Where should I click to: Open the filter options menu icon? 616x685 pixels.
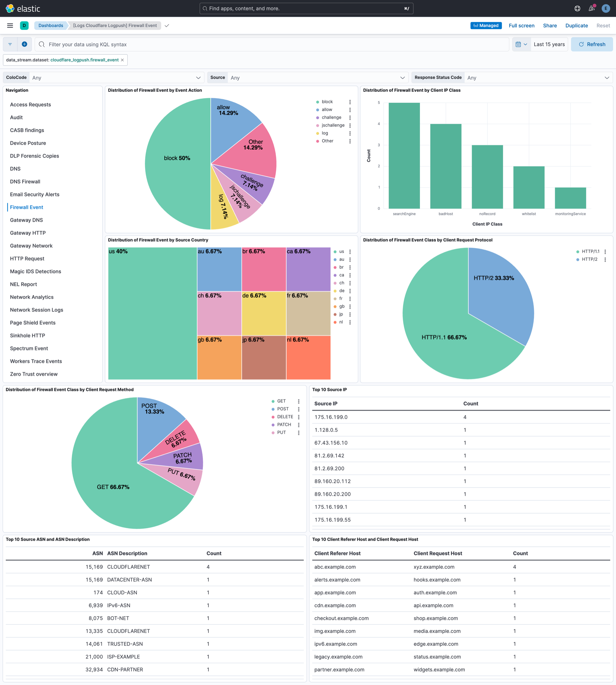10,45
